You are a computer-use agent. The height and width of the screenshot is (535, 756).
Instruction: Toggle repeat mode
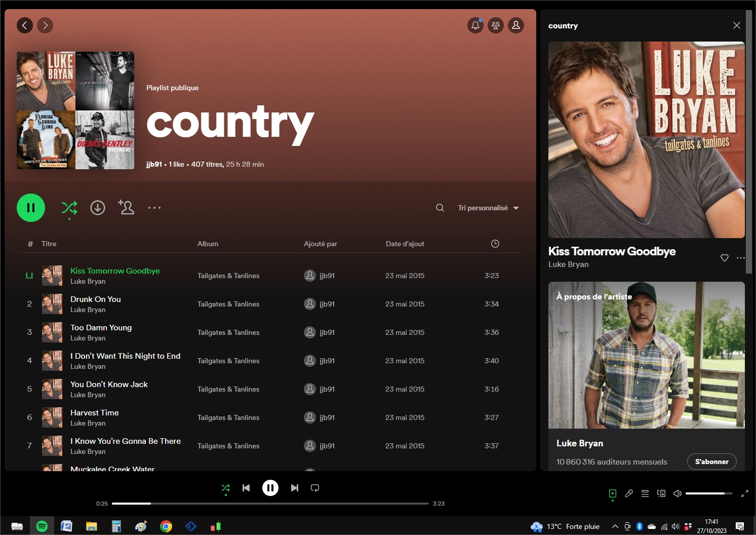(x=315, y=488)
